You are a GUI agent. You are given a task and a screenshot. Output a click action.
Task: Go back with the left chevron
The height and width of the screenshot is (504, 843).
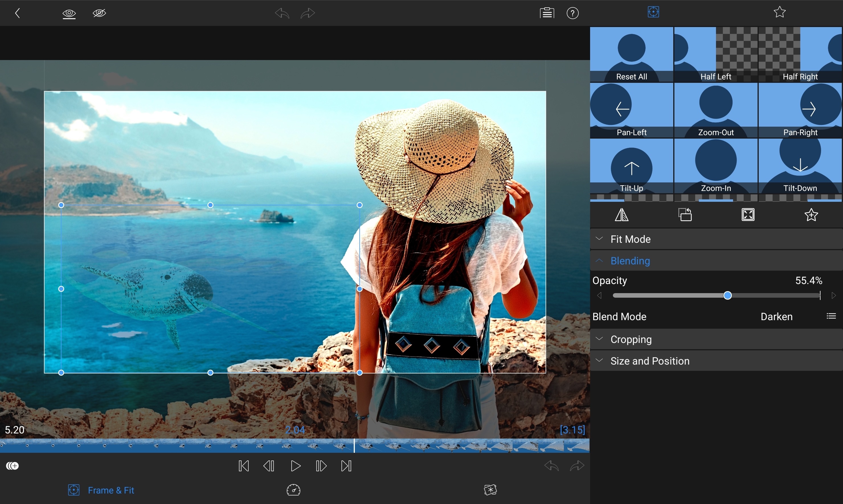click(18, 13)
